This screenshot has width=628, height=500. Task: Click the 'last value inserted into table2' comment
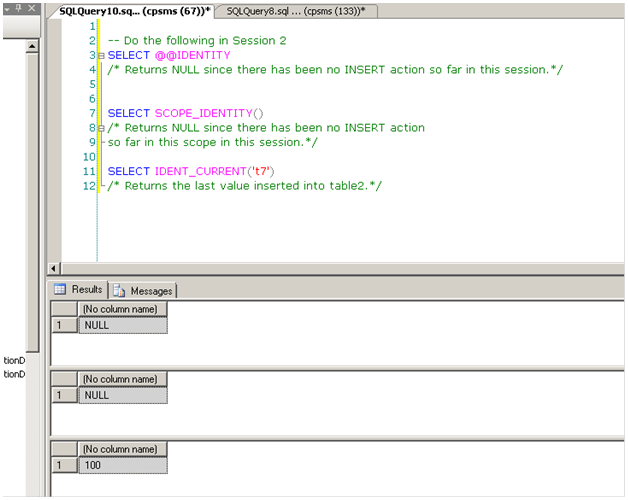pyautogui.click(x=244, y=186)
